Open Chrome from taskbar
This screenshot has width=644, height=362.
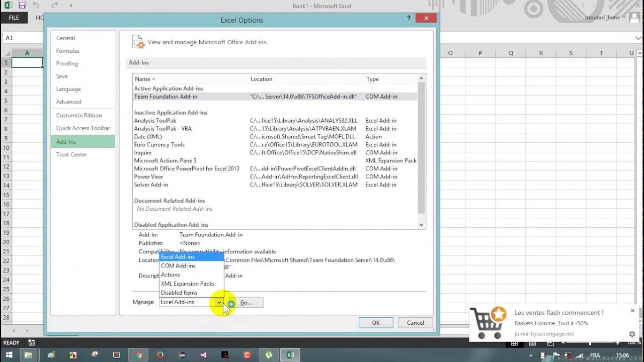click(138, 355)
